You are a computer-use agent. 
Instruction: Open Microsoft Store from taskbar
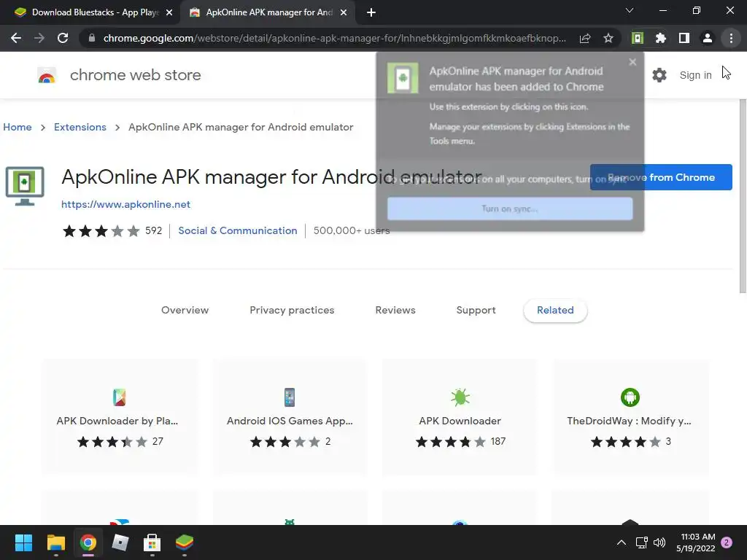[152, 542]
